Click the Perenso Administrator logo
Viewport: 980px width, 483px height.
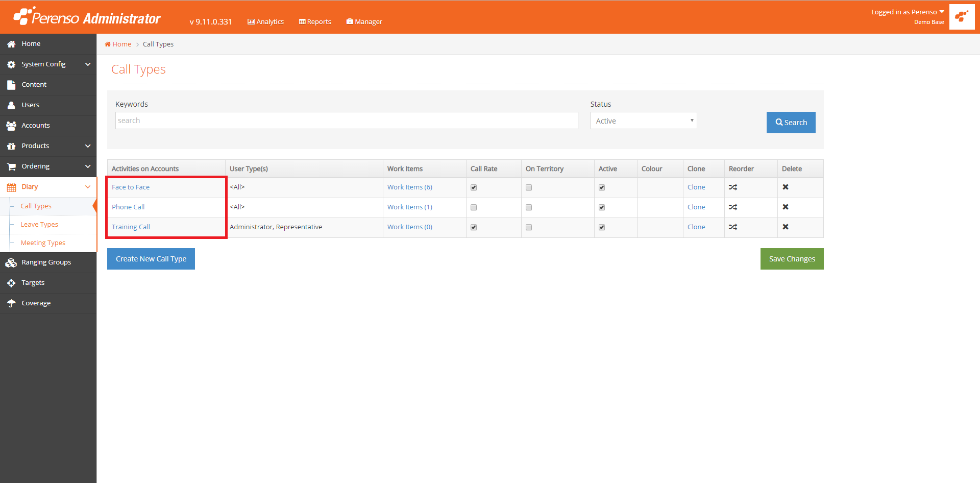(87, 16)
